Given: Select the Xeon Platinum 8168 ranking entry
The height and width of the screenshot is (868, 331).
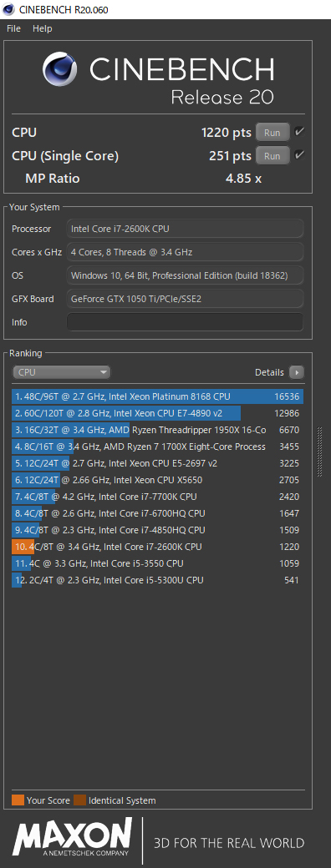Looking at the screenshot, I should tap(157, 396).
